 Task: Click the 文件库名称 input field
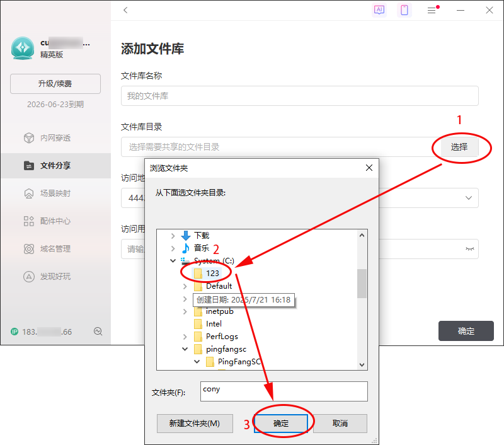[299, 96]
